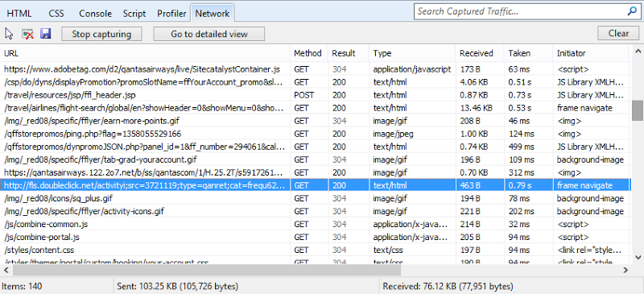Select the combine-portal.js request row
The image size is (644, 294).
click(315, 238)
